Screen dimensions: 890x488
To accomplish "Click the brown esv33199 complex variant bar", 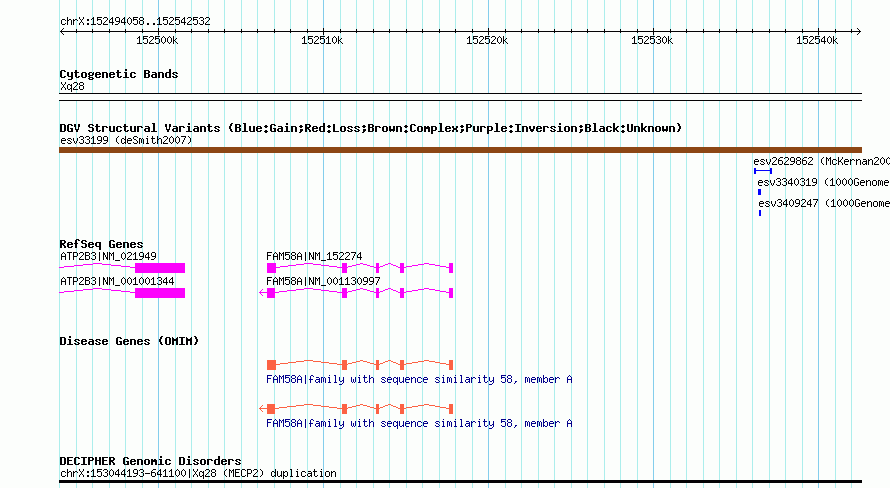I will click(x=460, y=150).
